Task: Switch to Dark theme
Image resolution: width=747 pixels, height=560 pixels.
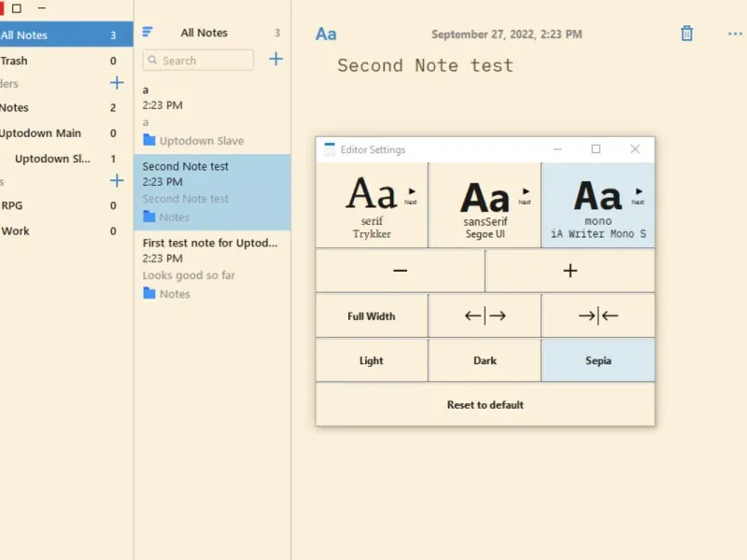Action: [485, 360]
